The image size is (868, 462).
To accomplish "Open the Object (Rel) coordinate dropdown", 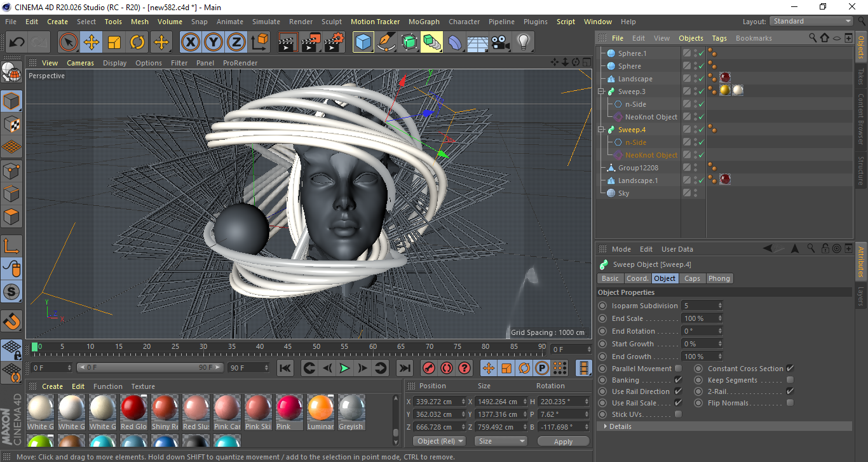I will (439, 441).
